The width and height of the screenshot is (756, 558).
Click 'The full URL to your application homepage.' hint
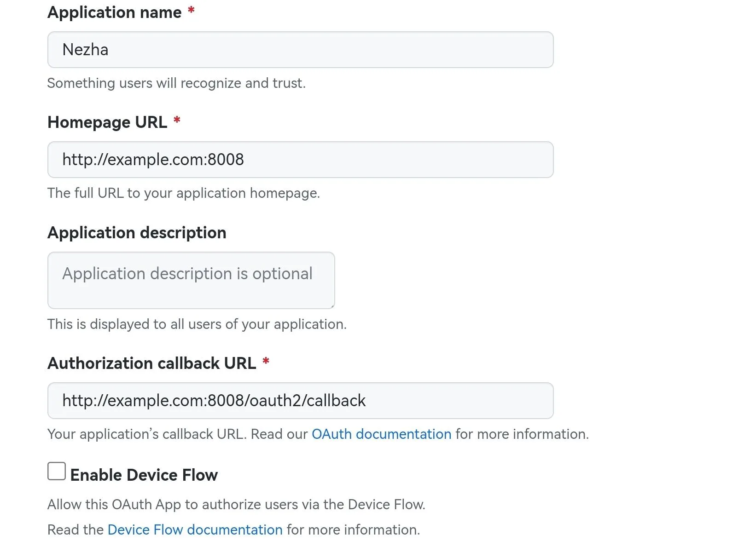(x=184, y=193)
